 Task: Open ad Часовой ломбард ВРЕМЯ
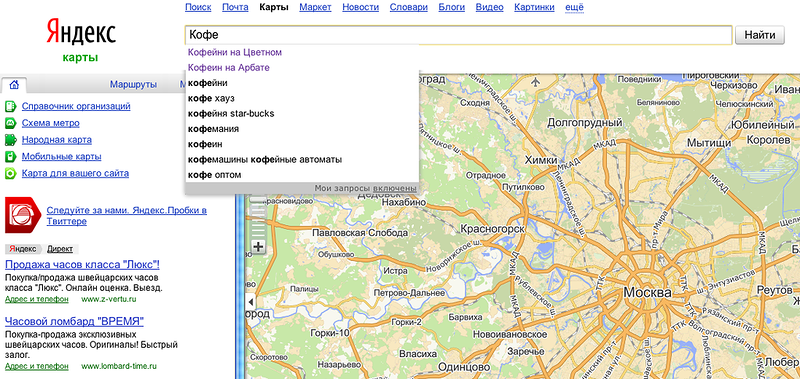tap(74, 321)
